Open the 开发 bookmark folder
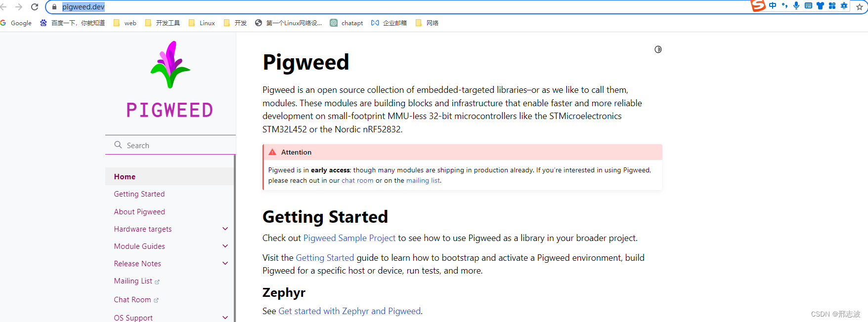Image resolution: width=868 pixels, height=322 pixels. [235, 23]
